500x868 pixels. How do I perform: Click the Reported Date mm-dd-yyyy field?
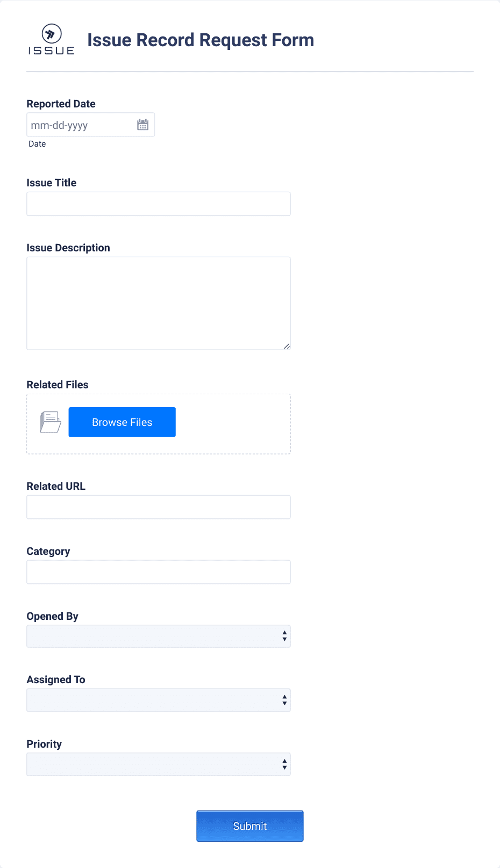tap(81, 124)
